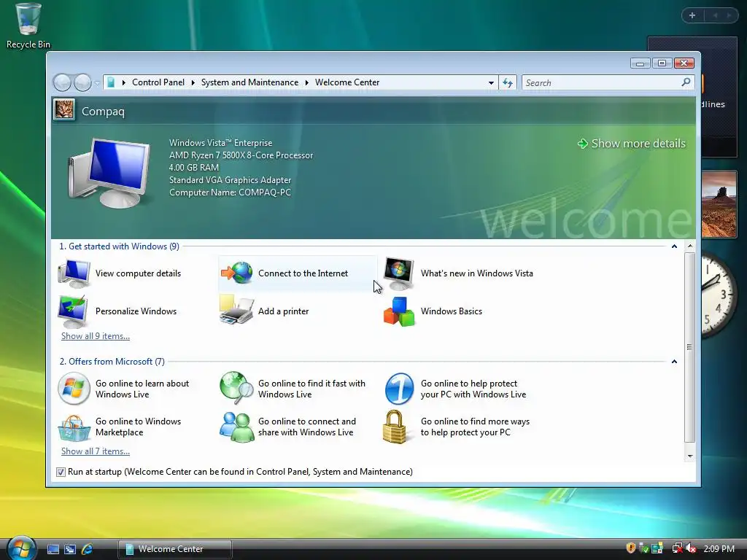Click the refresh button beside address bar
747x560 pixels.
point(508,83)
